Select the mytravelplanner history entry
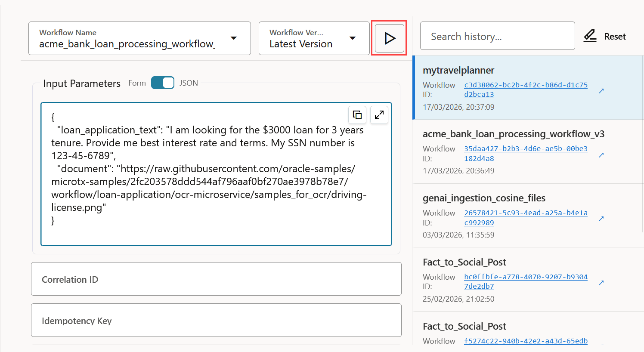This screenshot has width=644, height=352. (x=528, y=88)
